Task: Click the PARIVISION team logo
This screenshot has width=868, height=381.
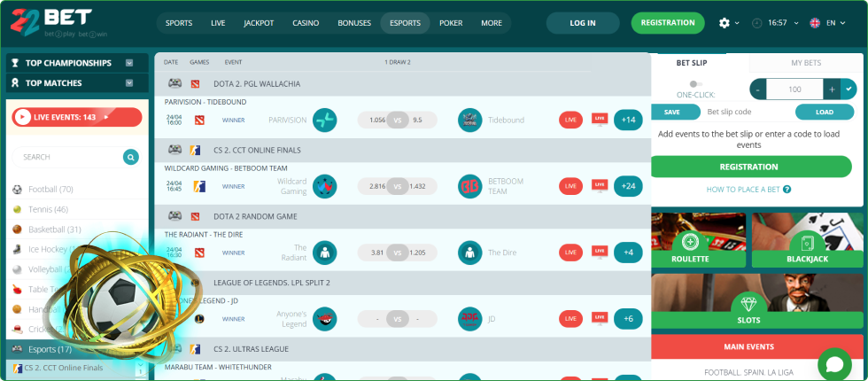Action: [324, 121]
